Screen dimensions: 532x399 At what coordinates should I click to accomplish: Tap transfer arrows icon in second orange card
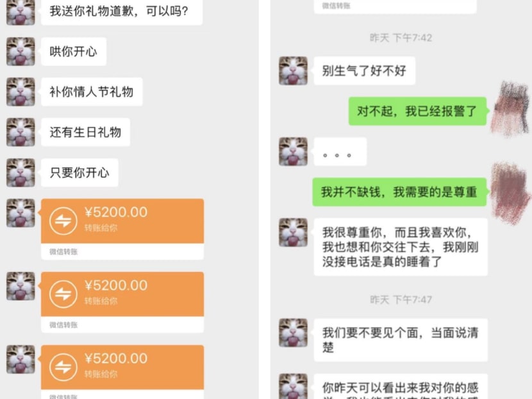coord(63,294)
